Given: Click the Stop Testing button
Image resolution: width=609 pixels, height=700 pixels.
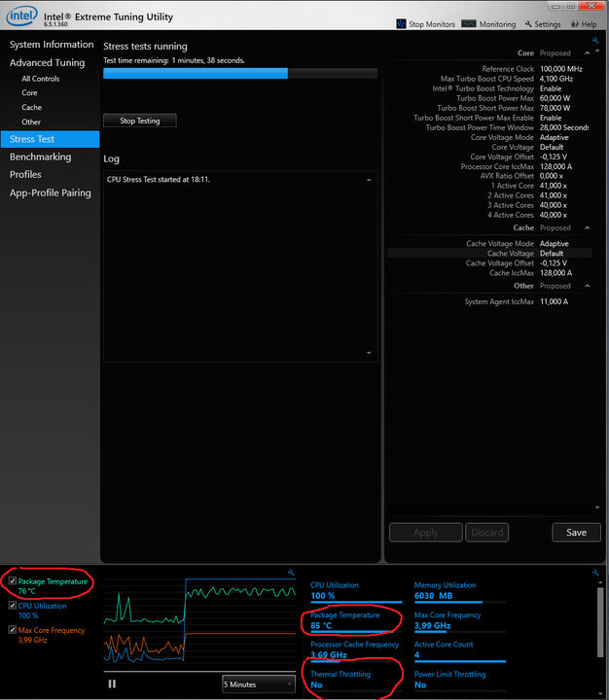Looking at the screenshot, I should tap(140, 121).
